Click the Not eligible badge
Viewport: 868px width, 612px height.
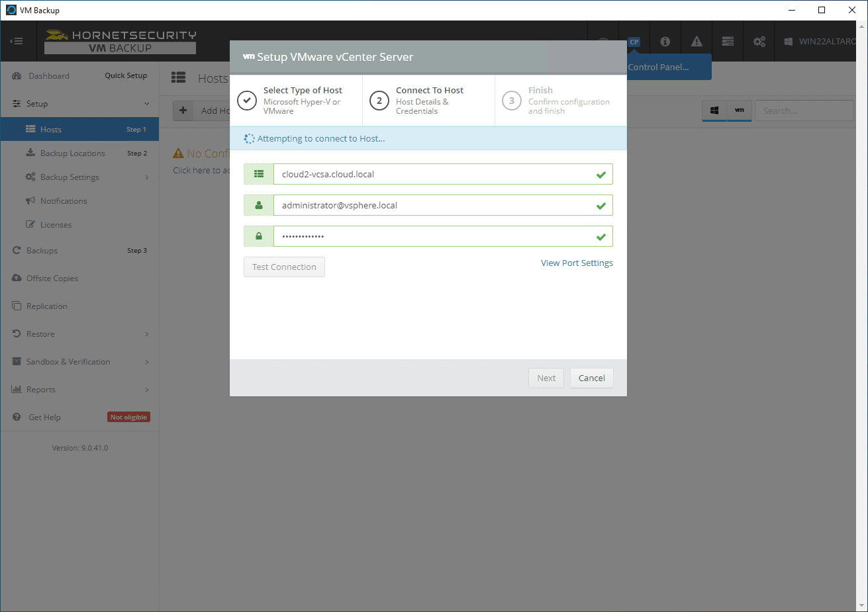pyautogui.click(x=129, y=417)
